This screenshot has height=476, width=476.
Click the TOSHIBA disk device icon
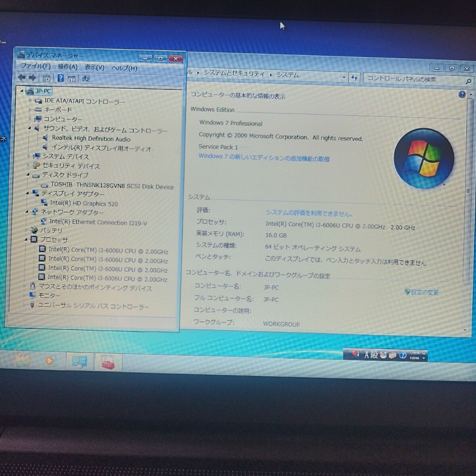pyautogui.click(x=45, y=185)
